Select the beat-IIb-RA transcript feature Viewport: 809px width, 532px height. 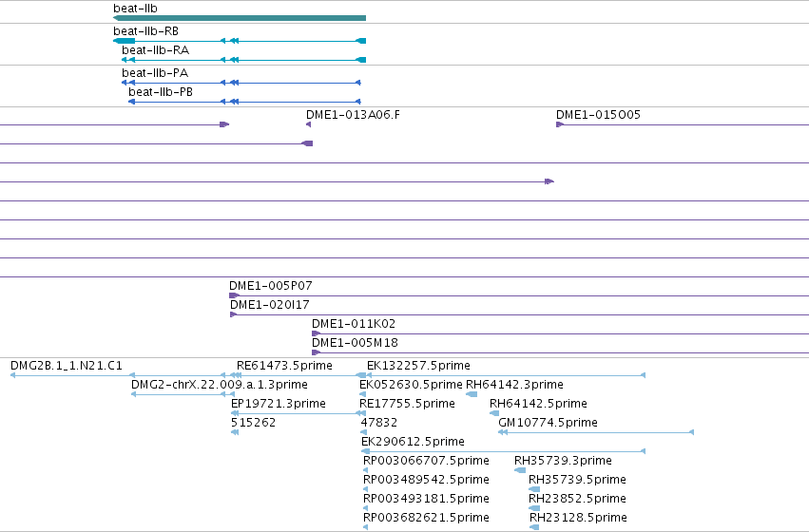tap(243, 60)
